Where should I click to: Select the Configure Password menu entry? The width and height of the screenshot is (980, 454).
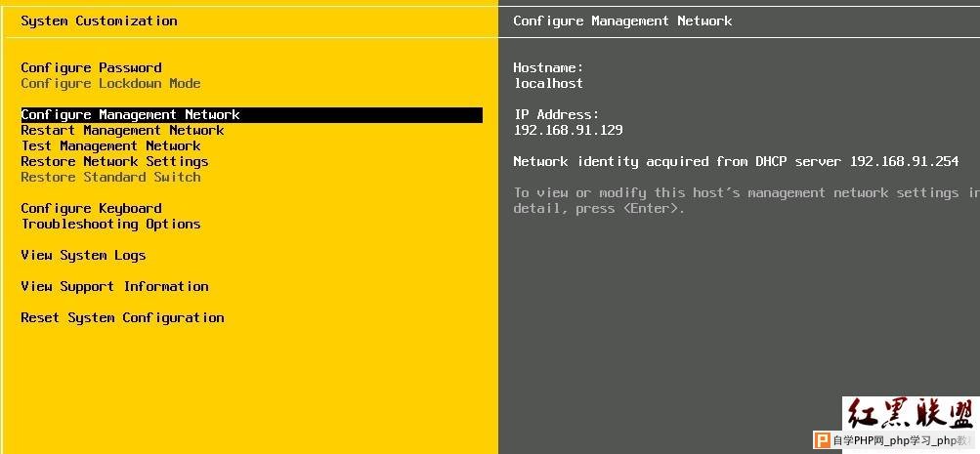click(x=91, y=67)
